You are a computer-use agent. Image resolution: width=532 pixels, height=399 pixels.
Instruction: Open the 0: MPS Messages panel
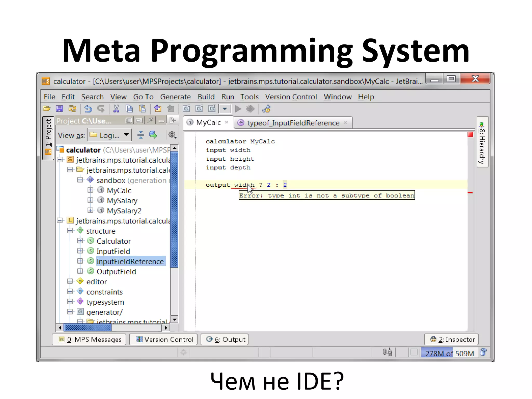(90, 339)
